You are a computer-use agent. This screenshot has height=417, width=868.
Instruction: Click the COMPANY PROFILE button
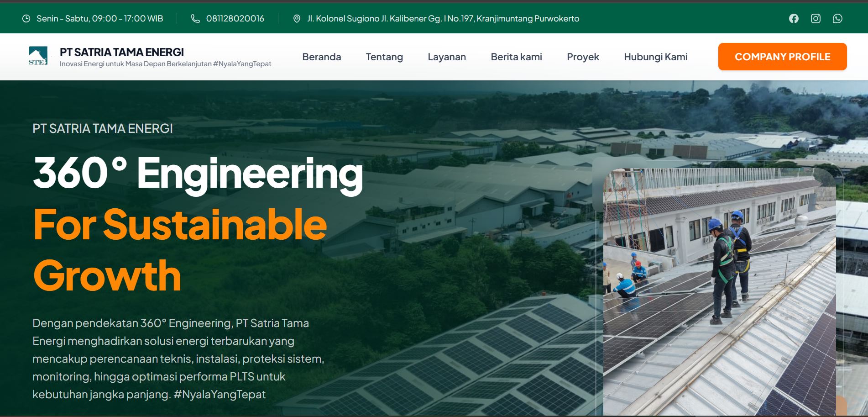(783, 57)
